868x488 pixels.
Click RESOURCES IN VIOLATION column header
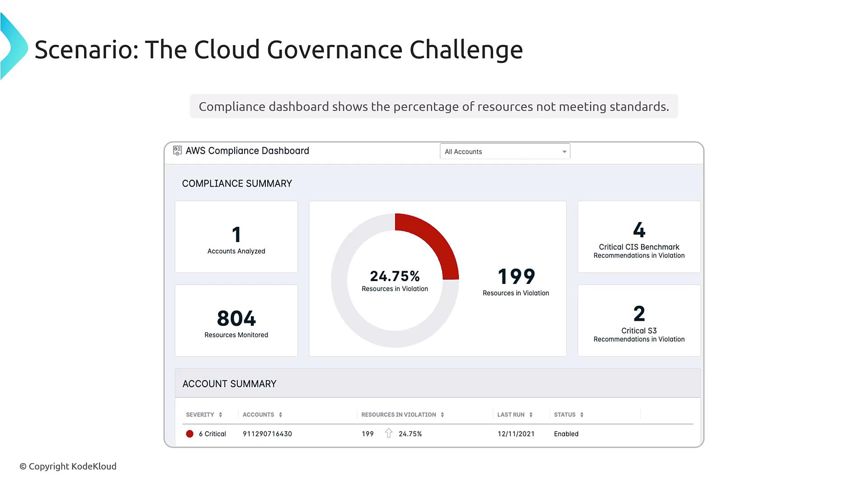pos(399,415)
